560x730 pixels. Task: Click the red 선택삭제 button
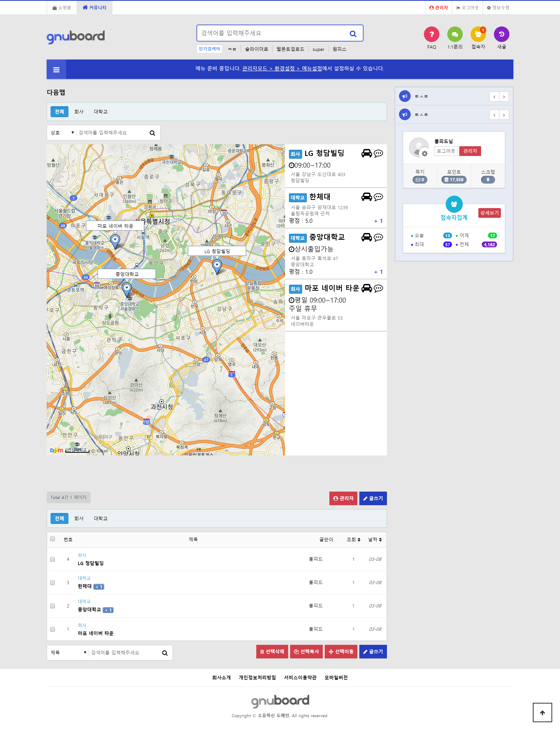[272, 652]
